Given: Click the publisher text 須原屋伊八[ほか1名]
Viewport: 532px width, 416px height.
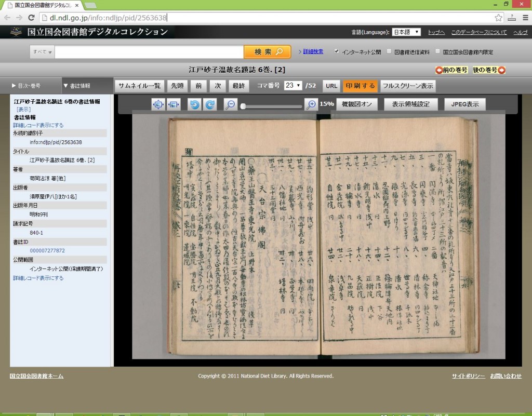Looking at the screenshot, I should tap(53, 196).
